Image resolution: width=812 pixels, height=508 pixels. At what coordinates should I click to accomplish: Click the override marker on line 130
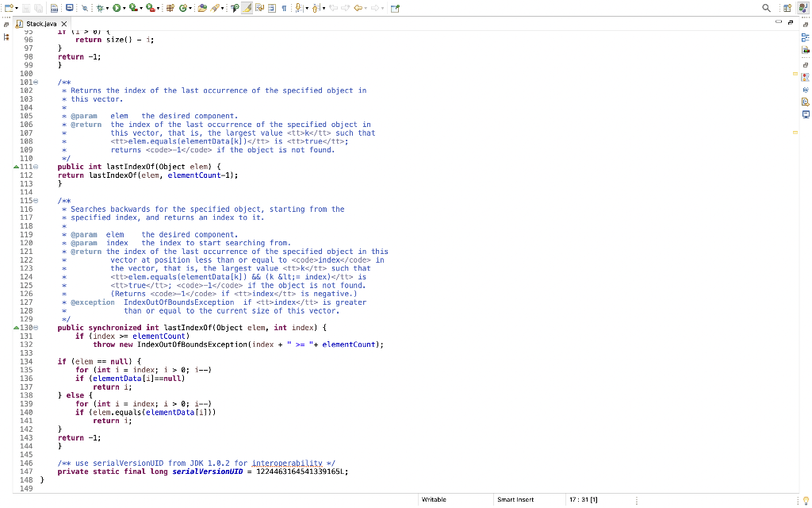coord(16,328)
